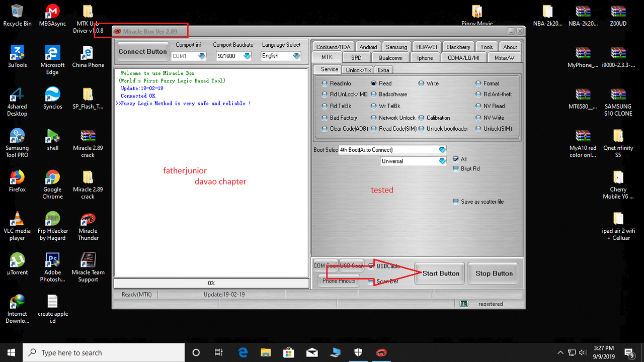
Task: Click the COM Scan button
Action: tap(326, 265)
